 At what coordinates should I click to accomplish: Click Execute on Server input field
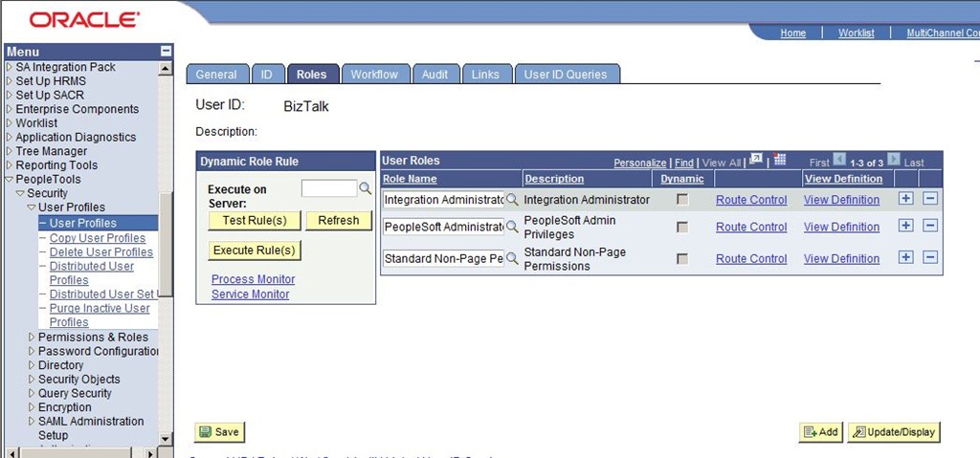(329, 188)
